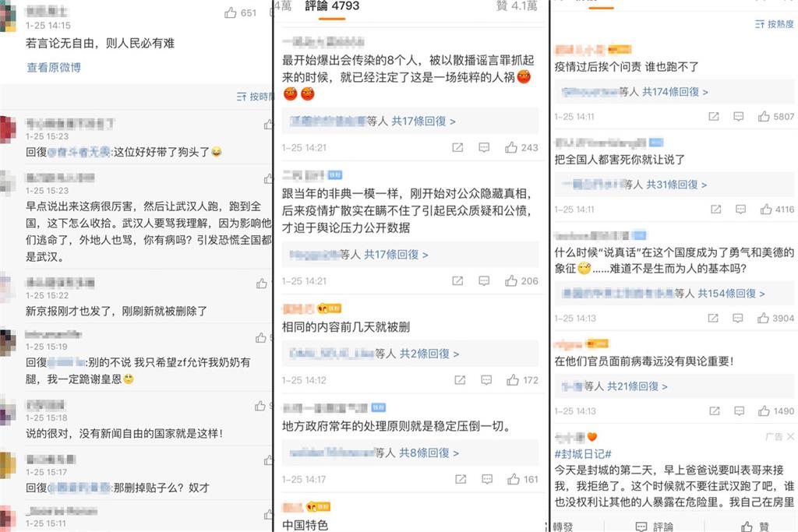Open reply bubble for the 3904-likes comment
Screen dimensions: 798x532
pyautogui.click(x=737, y=318)
